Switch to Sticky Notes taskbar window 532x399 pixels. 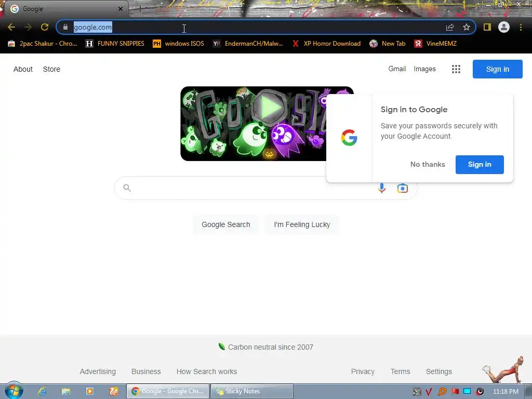click(252, 391)
